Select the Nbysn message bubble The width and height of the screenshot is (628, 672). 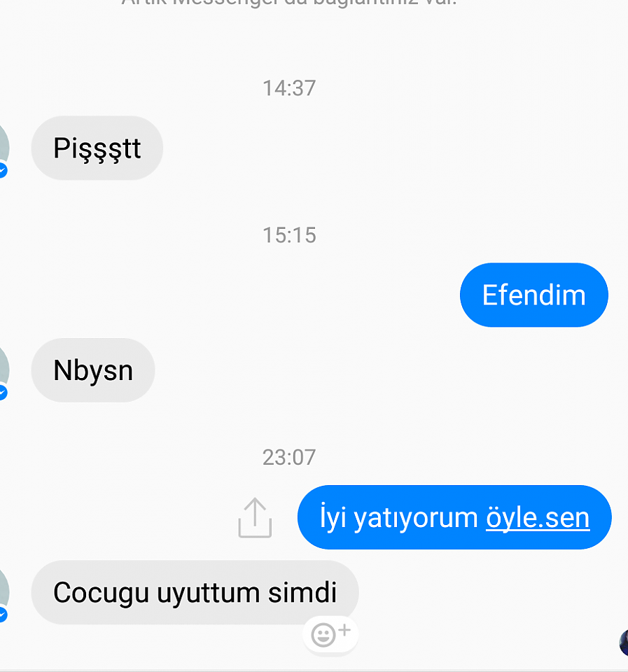93,370
